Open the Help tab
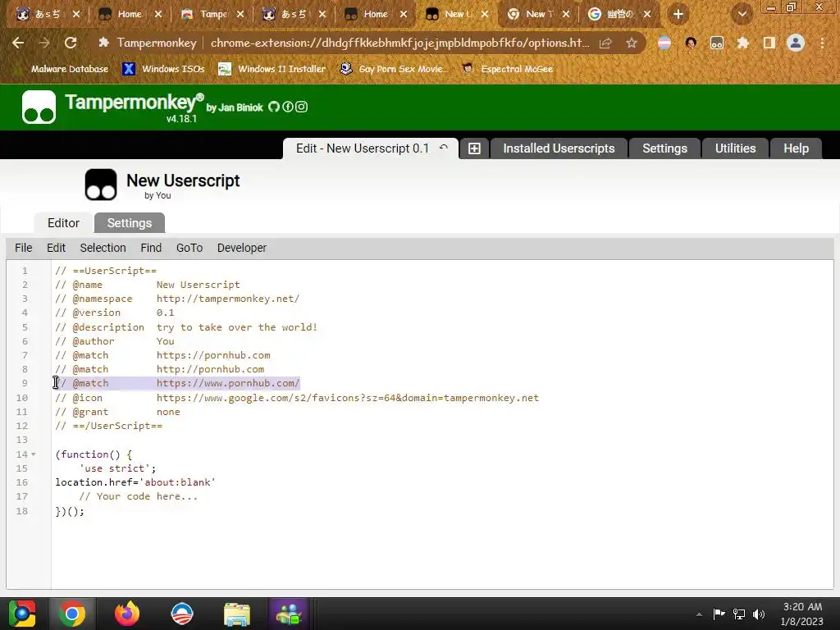This screenshot has width=840, height=630. (796, 148)
